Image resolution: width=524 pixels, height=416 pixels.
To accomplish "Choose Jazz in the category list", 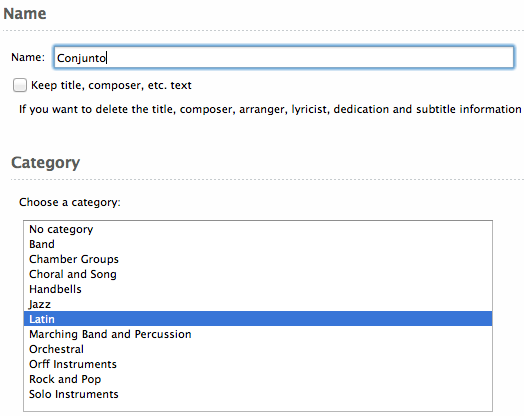I will (x=258, y=304).
